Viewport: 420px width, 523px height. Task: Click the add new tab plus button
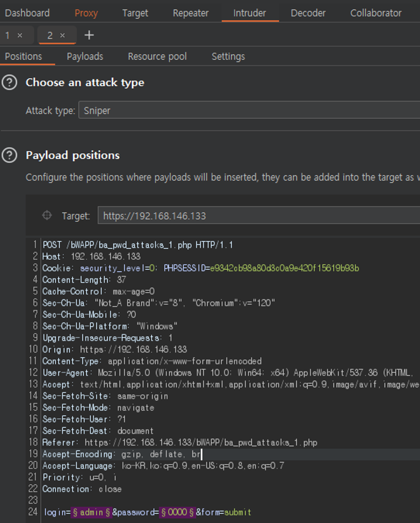pyautogui.click(x=89, y=35)
